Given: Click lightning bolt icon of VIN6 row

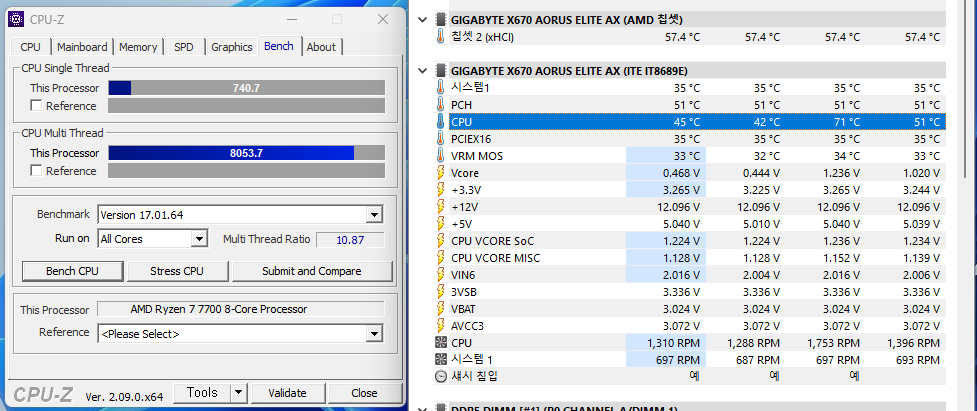Looking at the screenshot, I should pos(441,275).
